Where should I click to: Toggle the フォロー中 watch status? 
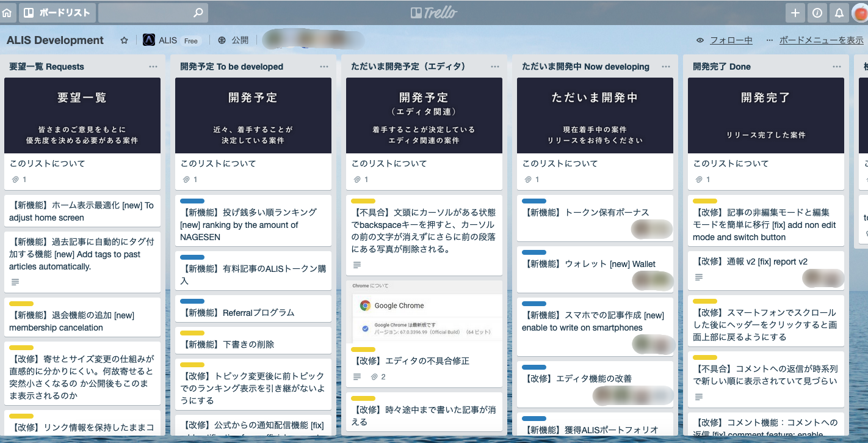(725, 40)
